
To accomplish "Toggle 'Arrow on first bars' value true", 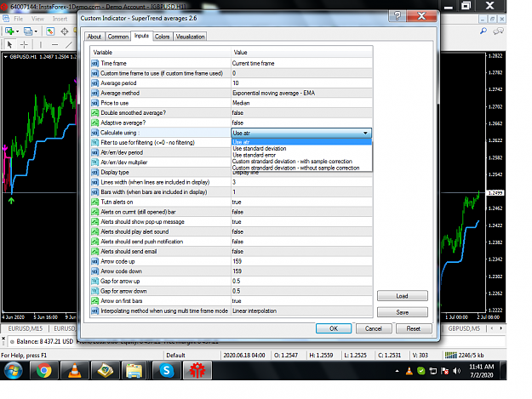I will coord(301,300).
